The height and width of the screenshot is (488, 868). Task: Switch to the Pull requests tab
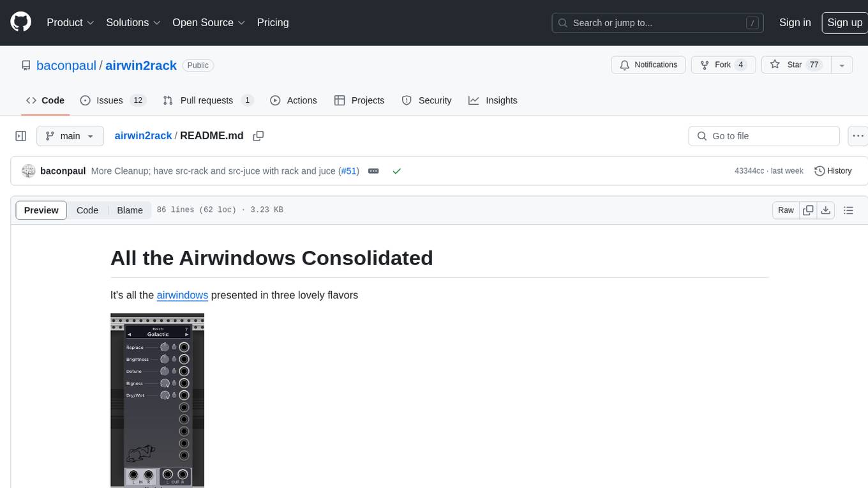click(208, 100)
